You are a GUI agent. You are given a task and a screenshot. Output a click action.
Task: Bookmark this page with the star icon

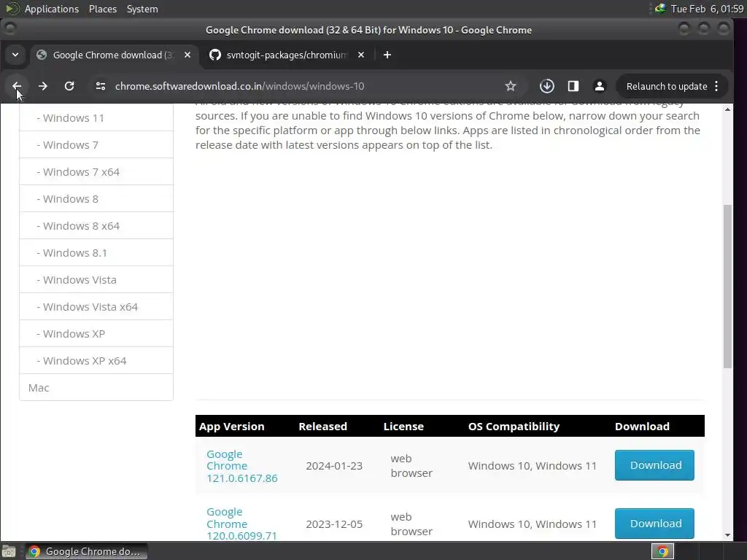(x=510, y=86)
